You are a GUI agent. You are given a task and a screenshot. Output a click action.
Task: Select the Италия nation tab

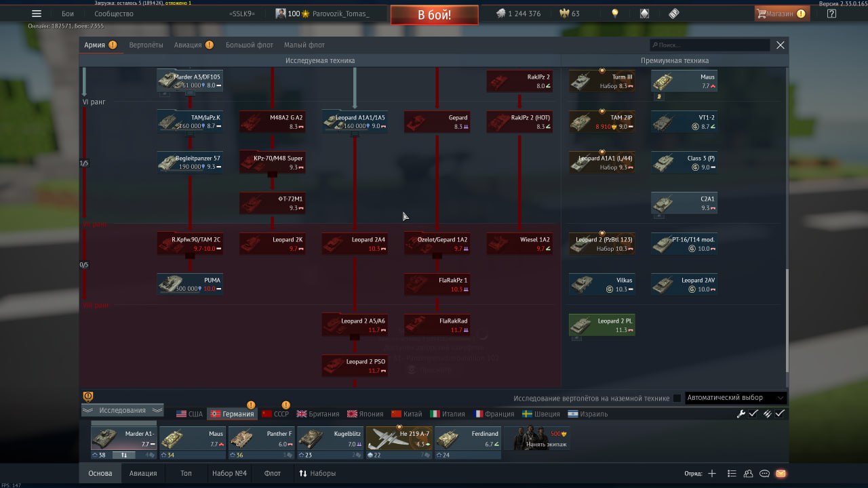[448, 413]
